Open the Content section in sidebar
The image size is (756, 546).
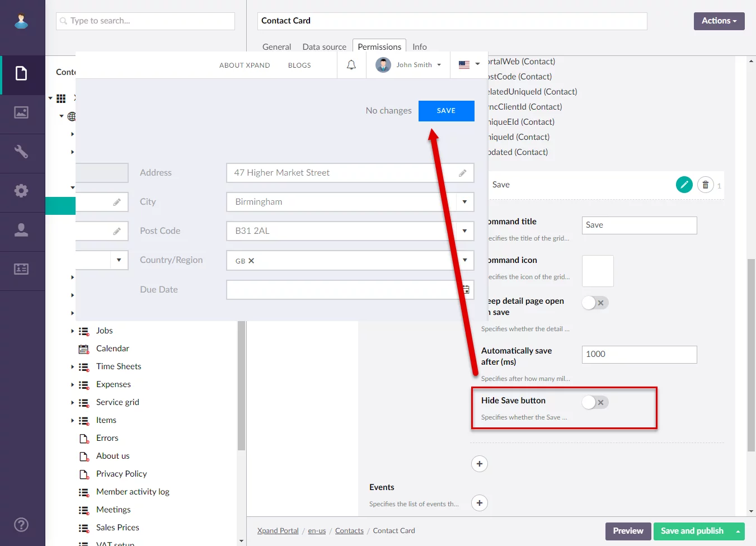click(x=21, y=74)
